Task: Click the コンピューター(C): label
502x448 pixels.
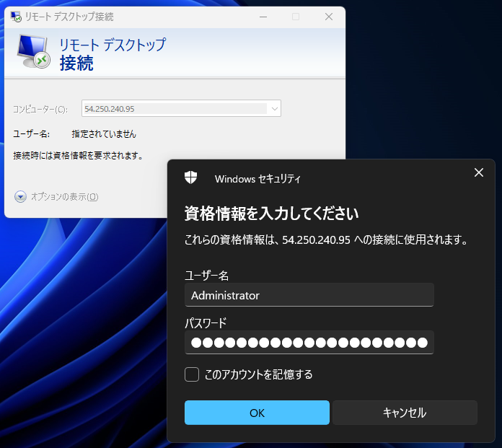Action: pos(40,110)
